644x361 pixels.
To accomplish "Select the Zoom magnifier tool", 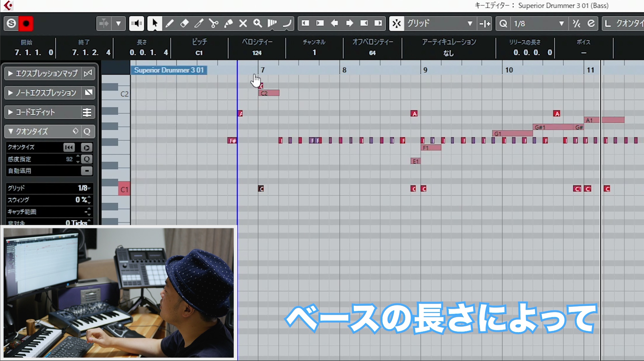I will (257, 23).
